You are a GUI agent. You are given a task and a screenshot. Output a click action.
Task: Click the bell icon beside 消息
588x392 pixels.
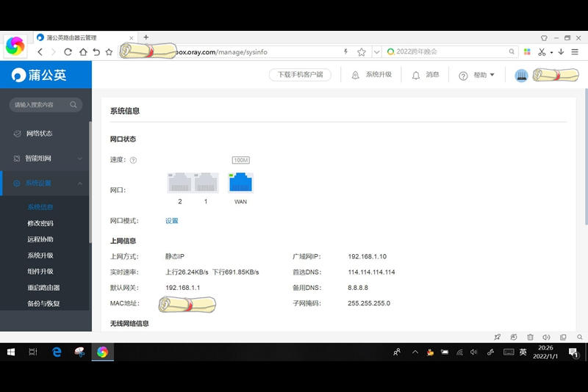(416, 75)
